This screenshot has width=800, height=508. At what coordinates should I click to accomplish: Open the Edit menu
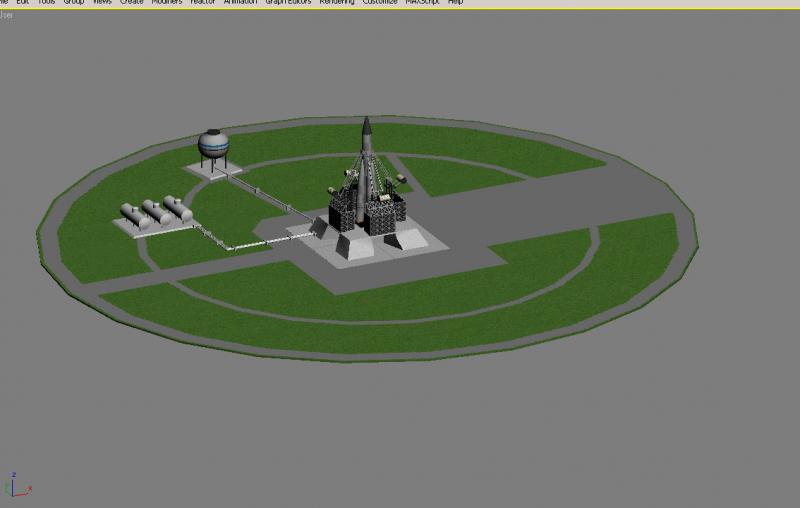(22, 2)
